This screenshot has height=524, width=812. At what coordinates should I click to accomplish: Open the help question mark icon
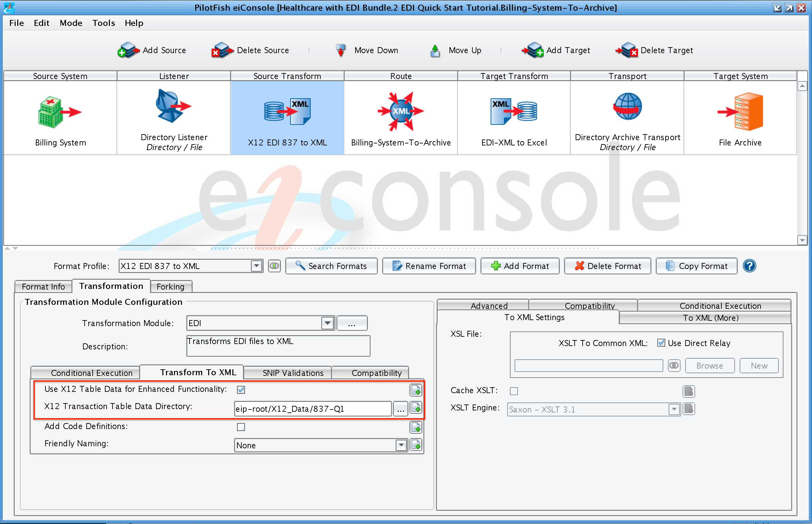coord(749,266)
